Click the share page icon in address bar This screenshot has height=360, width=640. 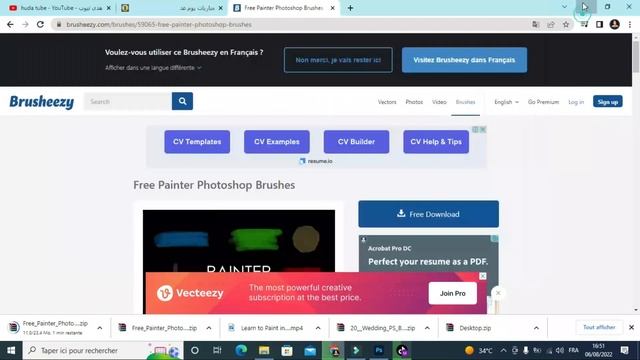click(551, 24)
